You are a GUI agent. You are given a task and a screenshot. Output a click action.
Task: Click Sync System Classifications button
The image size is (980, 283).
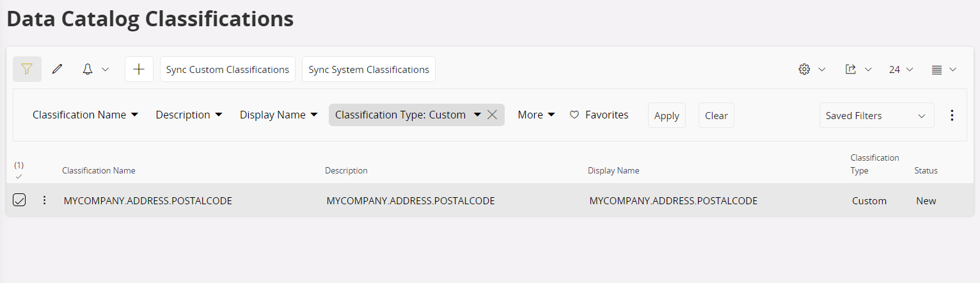pos(368,69)
